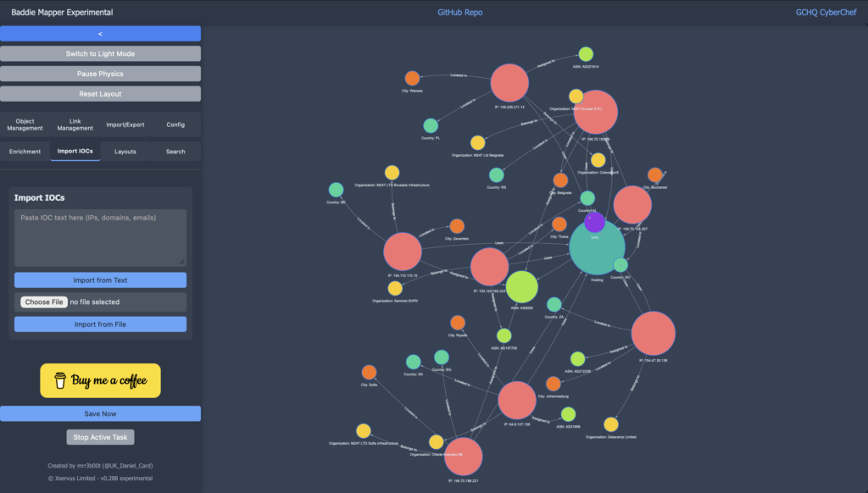Focus the Paste IOC text area
This screenshot has height=493, width=868.
pos(100,237)
